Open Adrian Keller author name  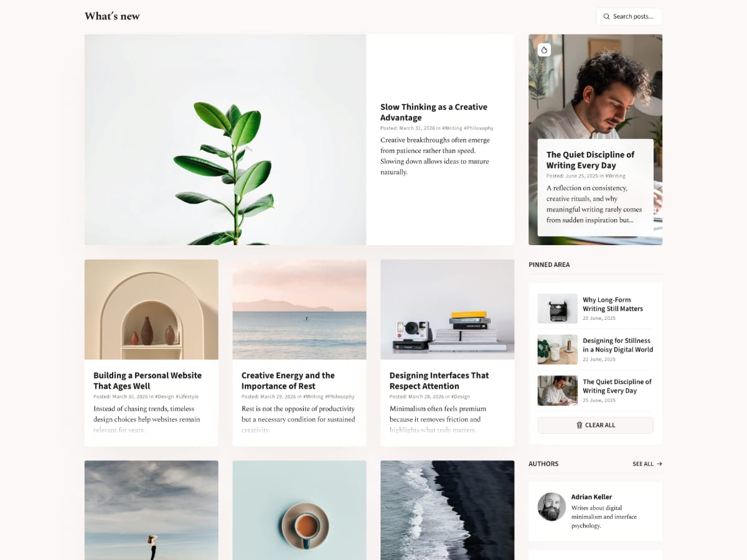click(x=591, y=497)
